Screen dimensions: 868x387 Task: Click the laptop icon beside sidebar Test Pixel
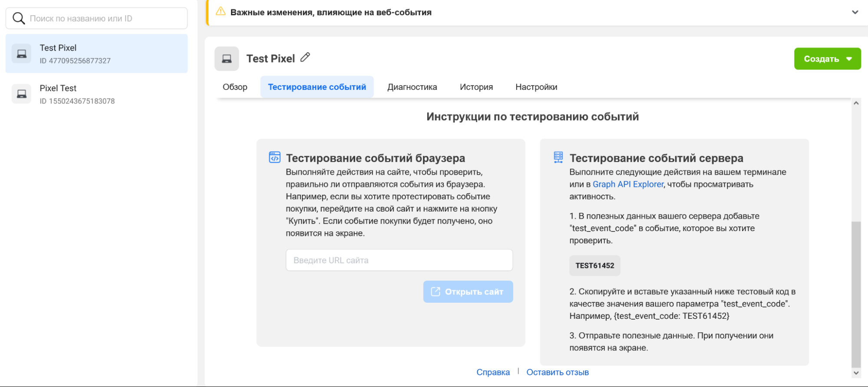tap(22, 53)
